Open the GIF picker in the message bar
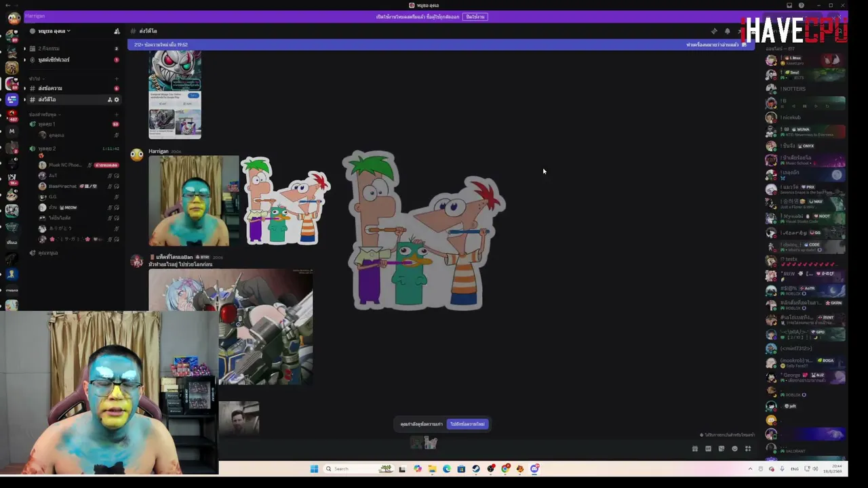The width and height of the screenshot is (868, 488). point(708,449)
